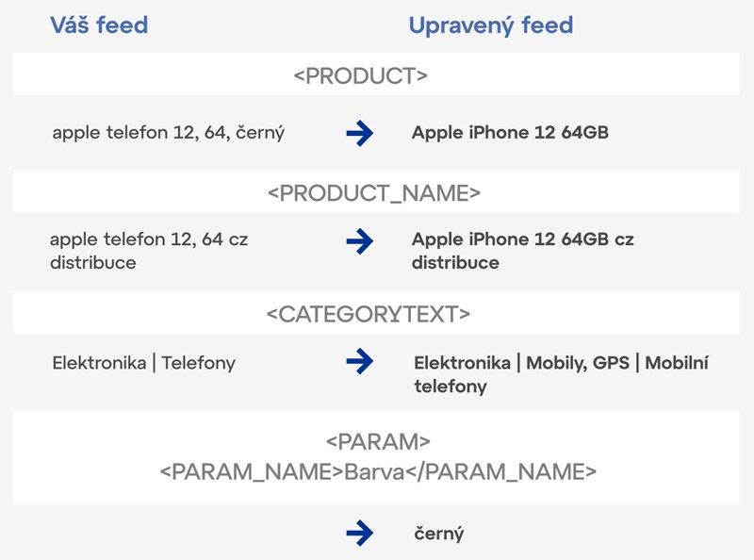Screen dimensions: 754x560
Task: Click the černý parameter value
Action: pyautogui.click(x=439, y=534)
